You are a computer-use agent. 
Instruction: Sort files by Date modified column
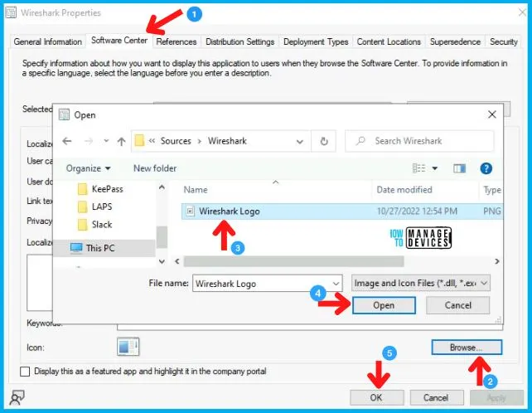pyautogui.click(x=404, y=190)
